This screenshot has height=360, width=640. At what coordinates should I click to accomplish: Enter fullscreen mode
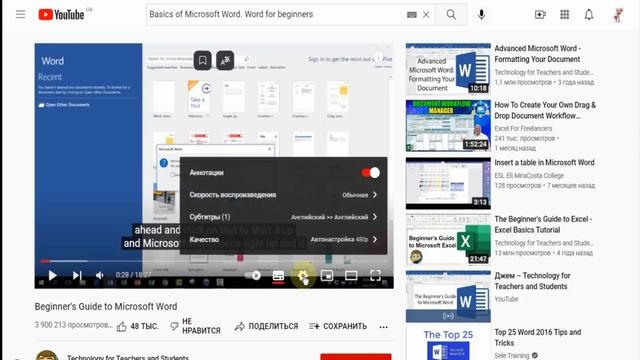pyautogui.click(x=375, y=276)
